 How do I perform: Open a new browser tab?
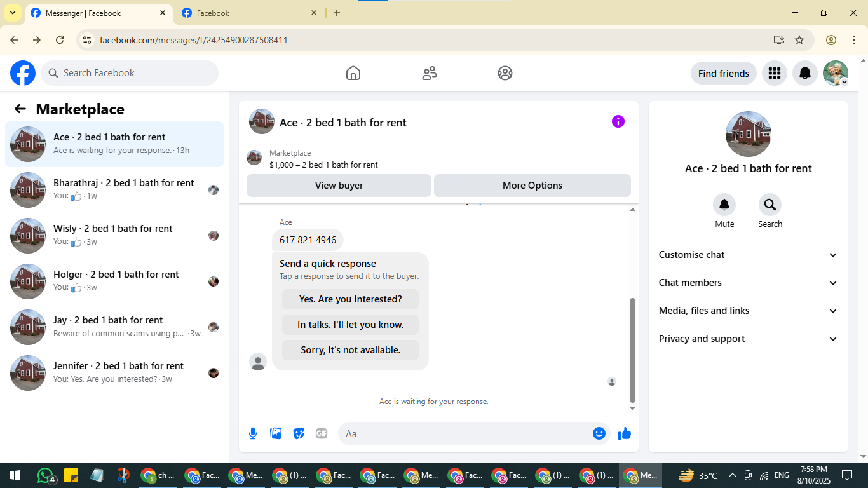pyautogui.click(x=337, y=13)
